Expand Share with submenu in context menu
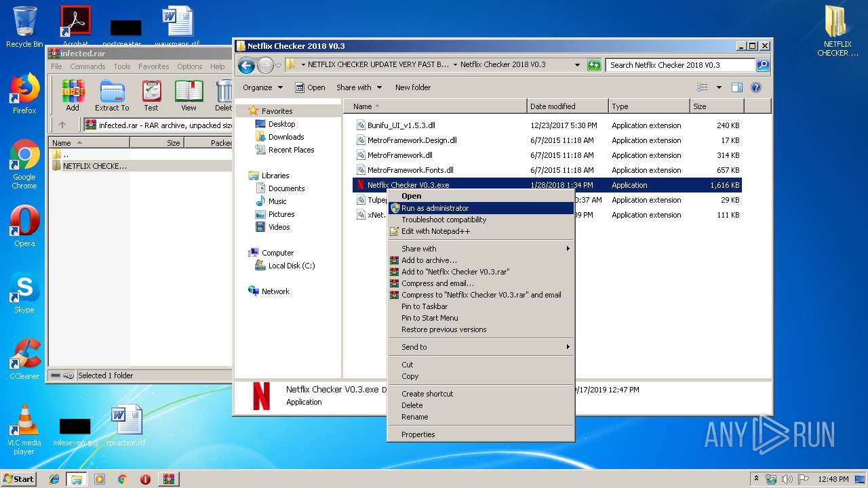The height and width of the screenshot is (488, 868). (481, 249)
